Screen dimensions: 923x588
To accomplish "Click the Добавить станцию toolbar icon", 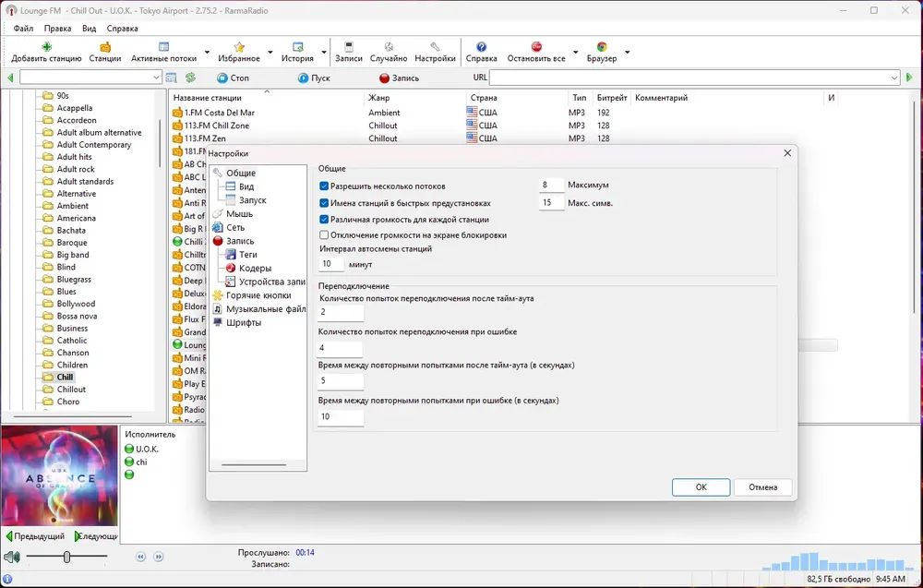I will tap(46, 47).
